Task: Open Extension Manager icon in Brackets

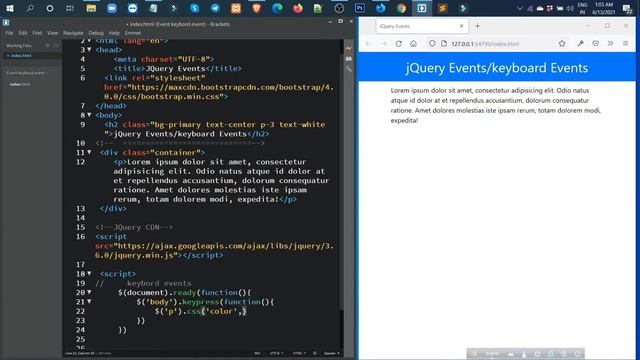Action: point(349,59)
